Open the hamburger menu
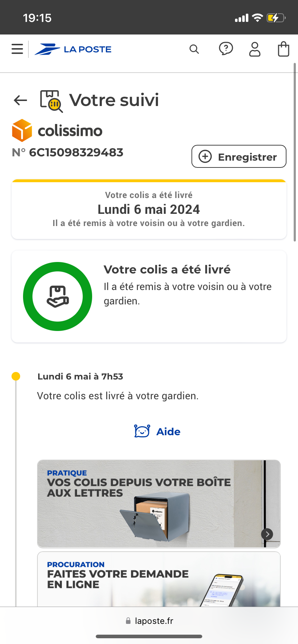This screenshot has width=298, height=644. [x=17, y=49]
